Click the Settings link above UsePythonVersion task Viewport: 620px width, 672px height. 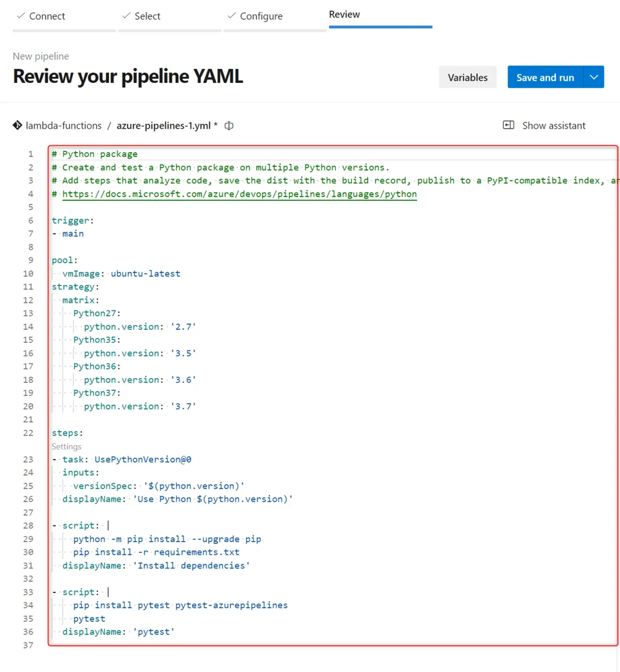(x=67, y=446)
